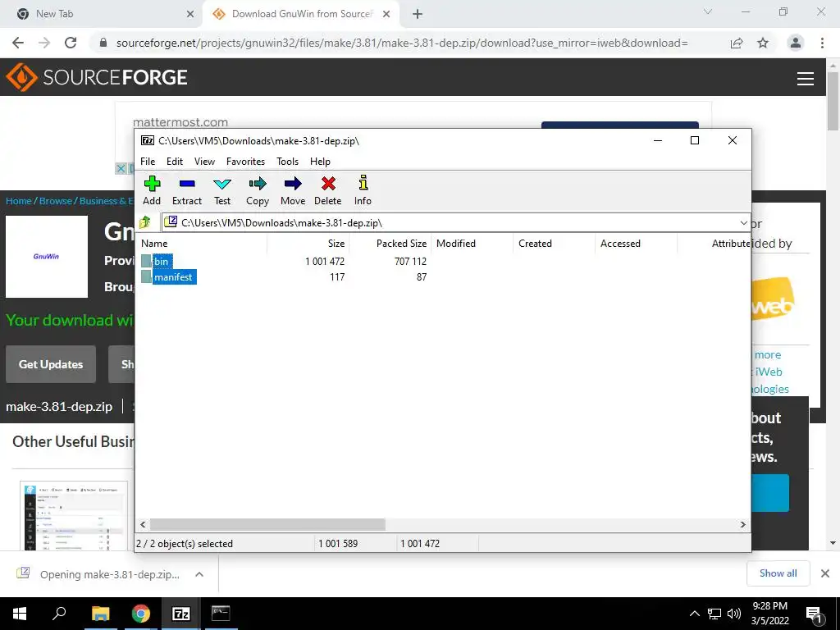Click the SourceForge logo

97,77
